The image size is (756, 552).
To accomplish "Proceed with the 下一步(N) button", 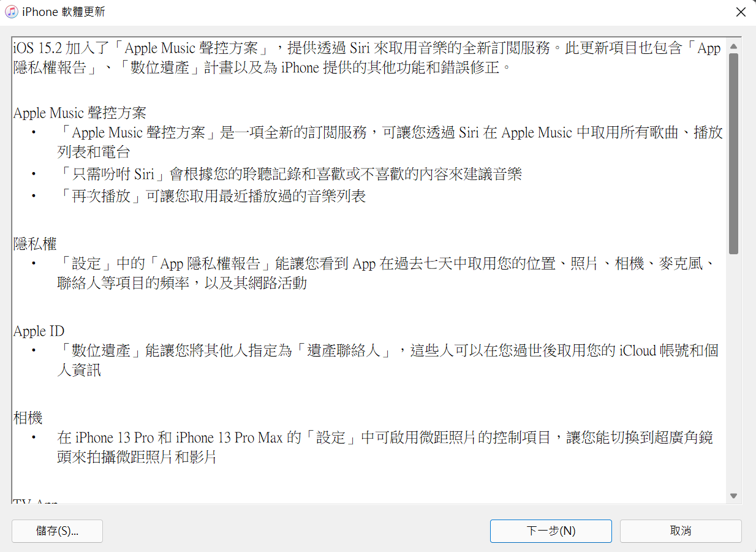I will click(551, 531).
